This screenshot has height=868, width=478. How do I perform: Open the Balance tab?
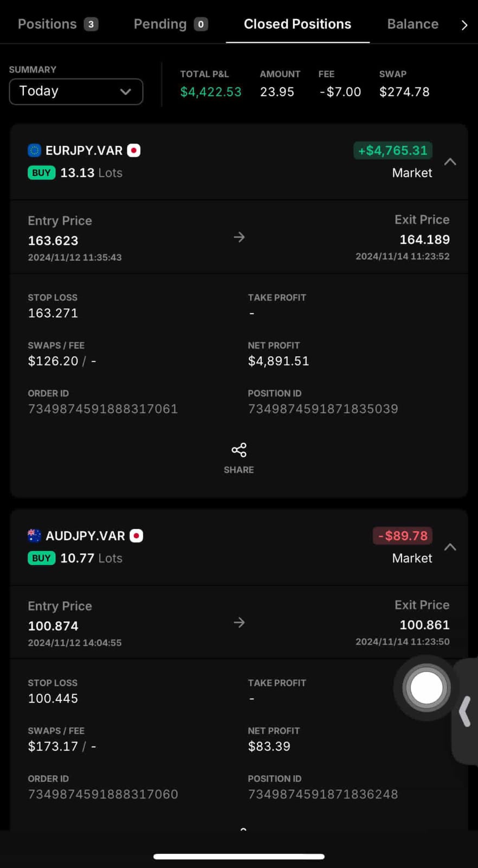412,24
